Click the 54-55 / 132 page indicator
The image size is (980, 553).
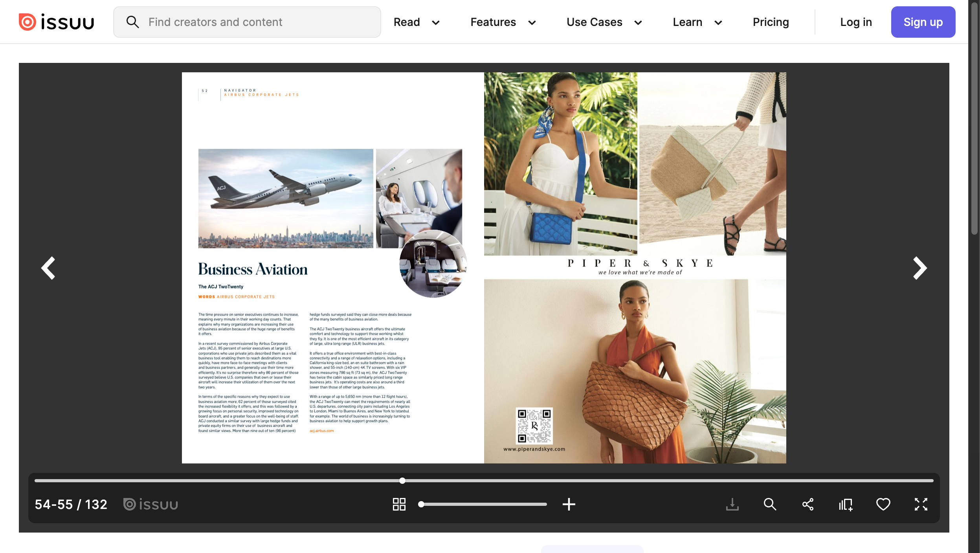[x=71, y=504]
